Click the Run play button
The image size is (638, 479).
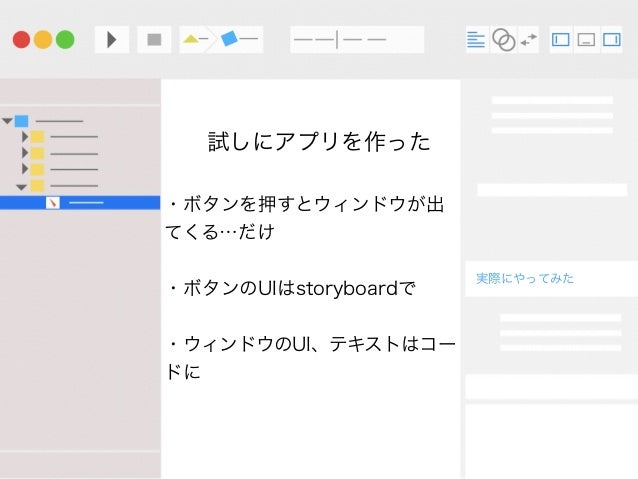tap(111, 40)
